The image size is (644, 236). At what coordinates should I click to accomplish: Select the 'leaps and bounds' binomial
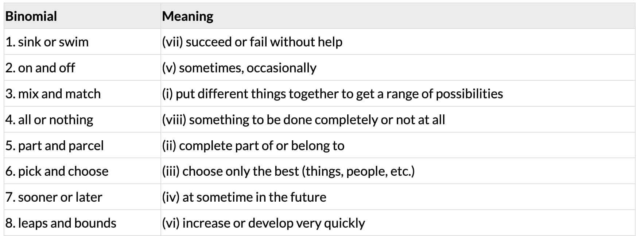coord(61,223)
